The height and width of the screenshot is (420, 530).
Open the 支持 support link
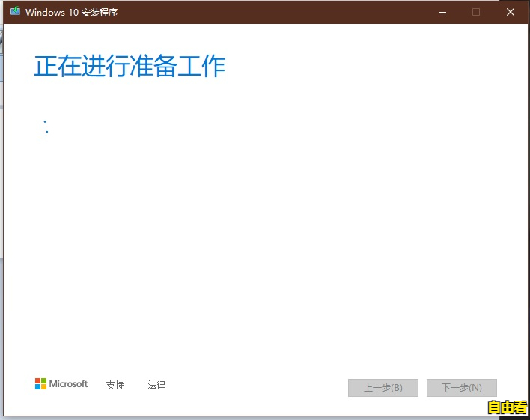pyautogui.click(x=115, y=385)
